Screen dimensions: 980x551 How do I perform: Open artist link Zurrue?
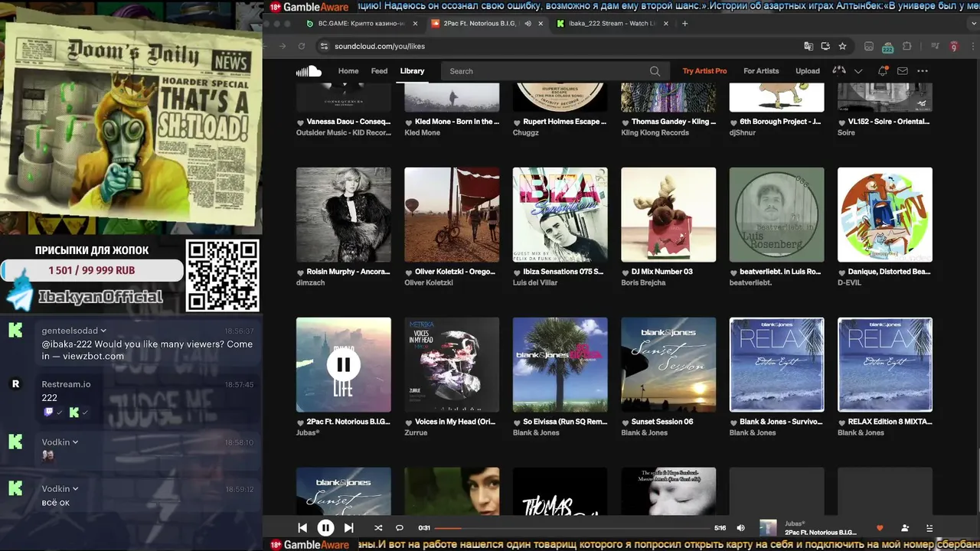coord(416,432)
